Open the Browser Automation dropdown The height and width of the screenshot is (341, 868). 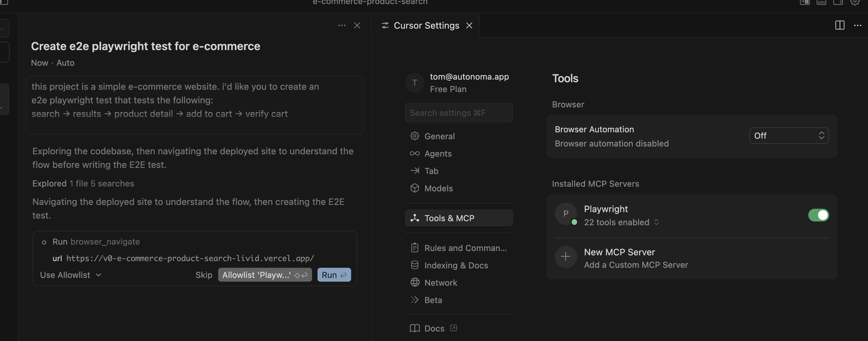pyautogui.click(x=789, y=136)
